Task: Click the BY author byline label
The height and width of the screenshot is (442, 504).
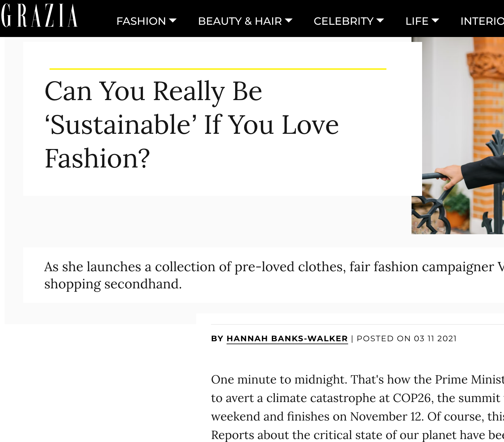Action: [217, 338]
